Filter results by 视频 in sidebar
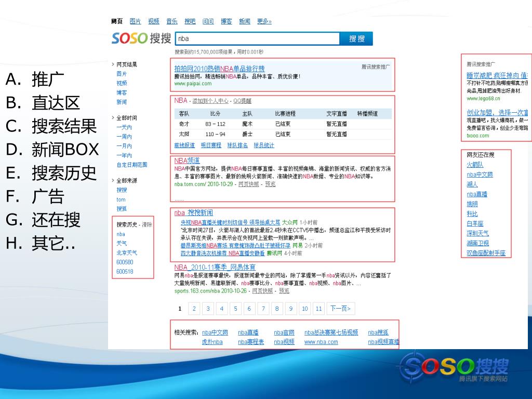 tap(122, 83)
